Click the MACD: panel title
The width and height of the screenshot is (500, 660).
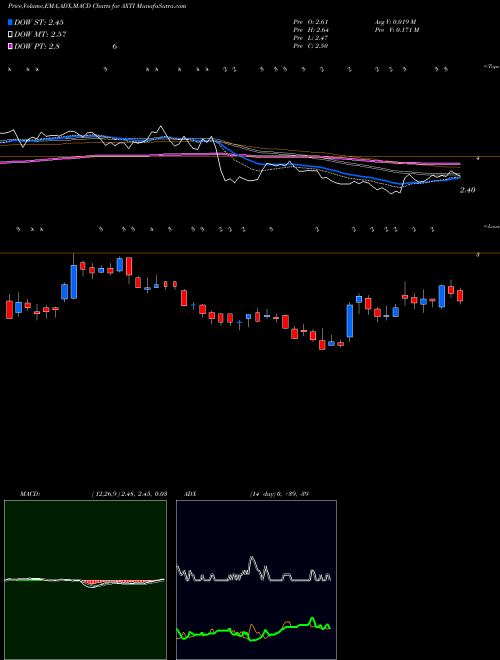(30, 494)
